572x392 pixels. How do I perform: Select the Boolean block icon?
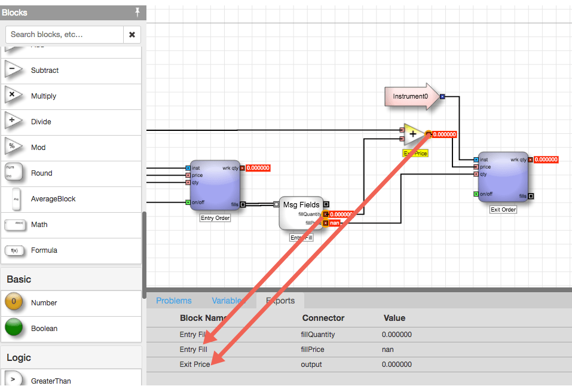14,327
